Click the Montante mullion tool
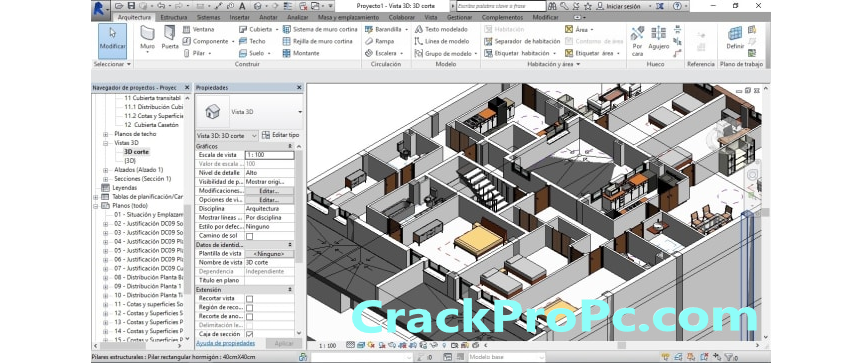This screenshot has height=363, width=862. [x=301, y=53]
